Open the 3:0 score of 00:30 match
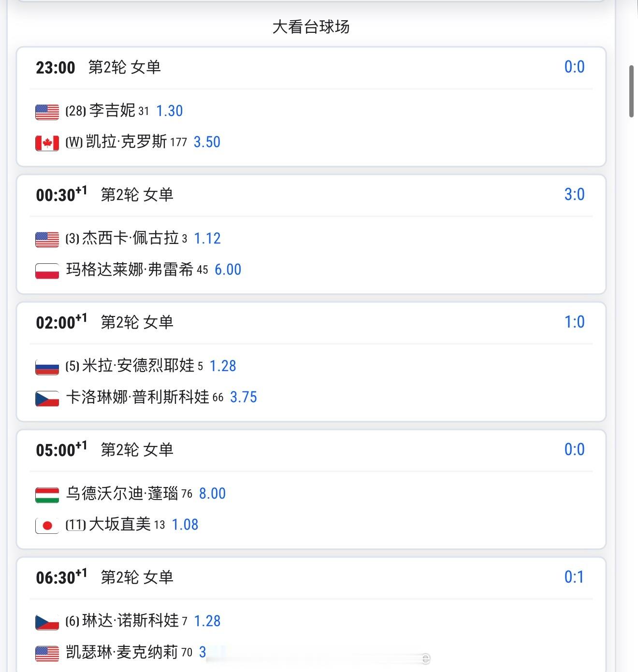Image resolution: width=638 pixels, height=672 pixels. click(x=574, y=194)
